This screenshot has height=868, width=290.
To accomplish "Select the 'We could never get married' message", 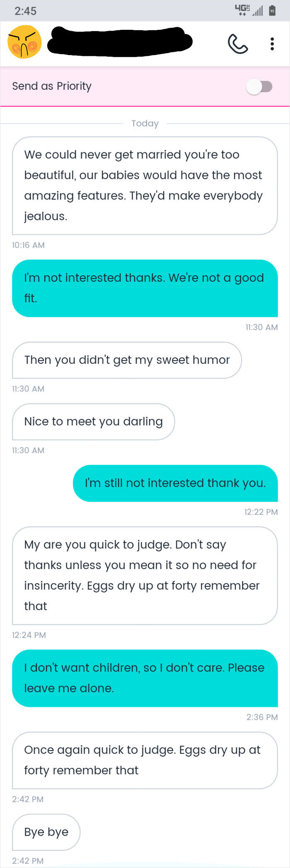I will 145,185.
